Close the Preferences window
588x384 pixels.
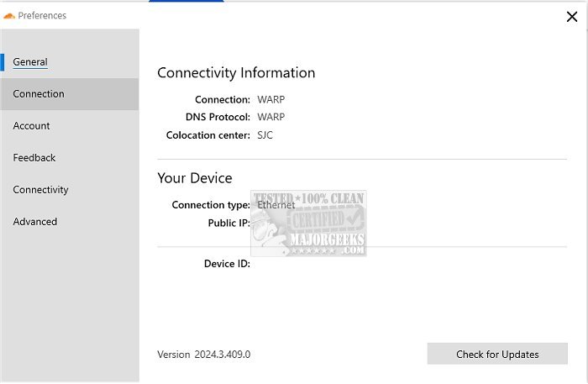572,15
